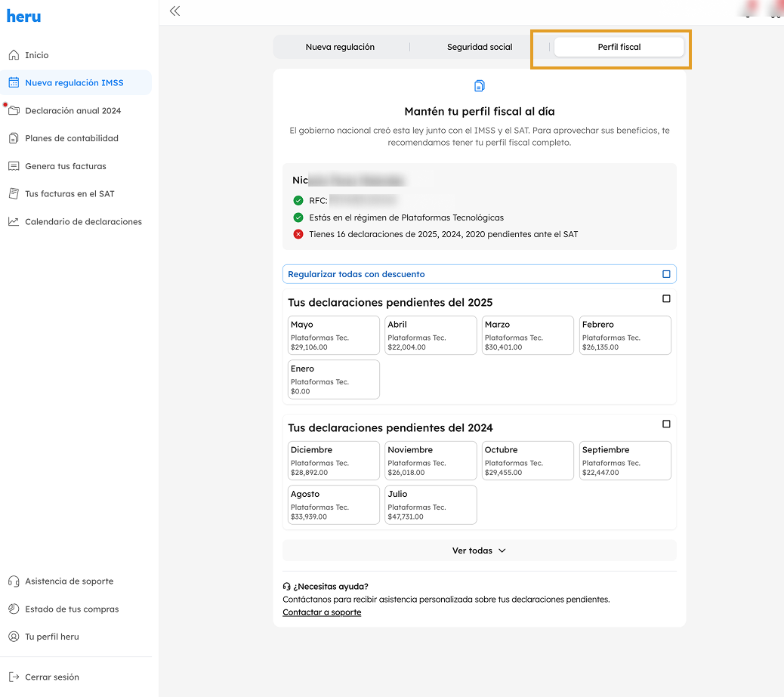The image size is (784, 697).
Task: Click the Genera tus facturas icon
Action: click(14, 166)
